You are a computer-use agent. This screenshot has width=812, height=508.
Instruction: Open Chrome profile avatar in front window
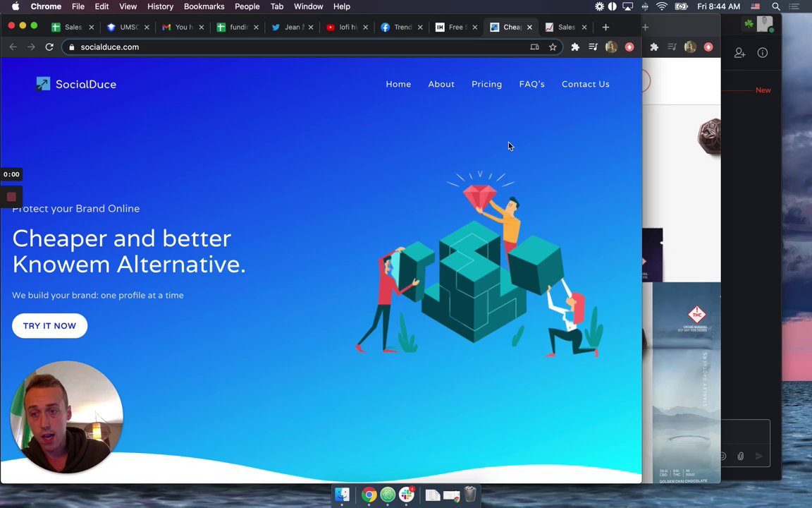point(611,47)
